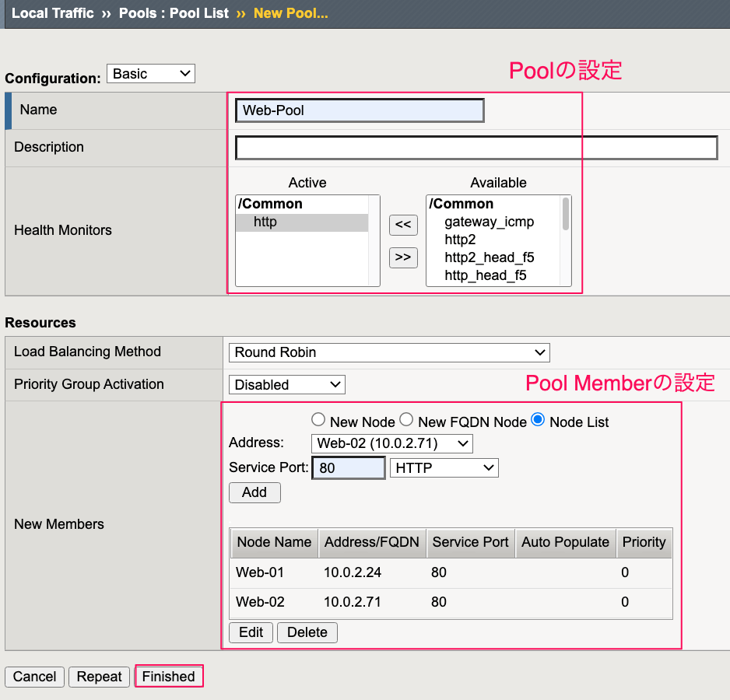Click into the Description text field
The width and height of the screenshot is (730, 700).
476,148
